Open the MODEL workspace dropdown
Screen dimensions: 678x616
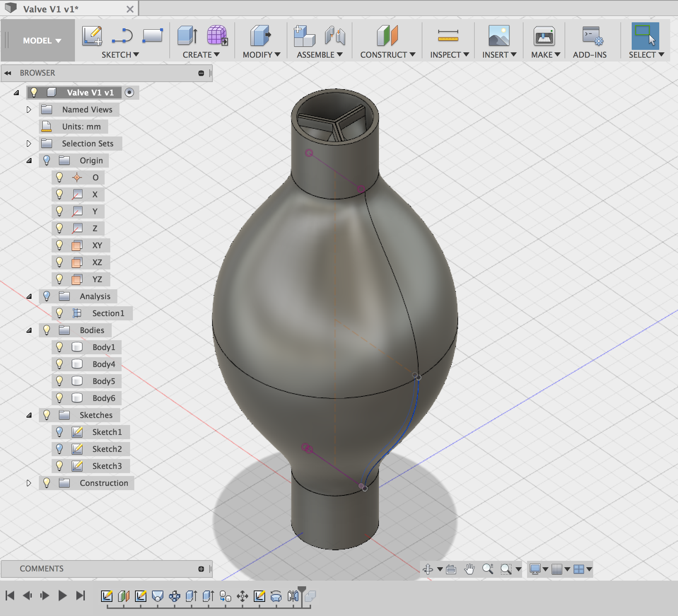[42, 41]
